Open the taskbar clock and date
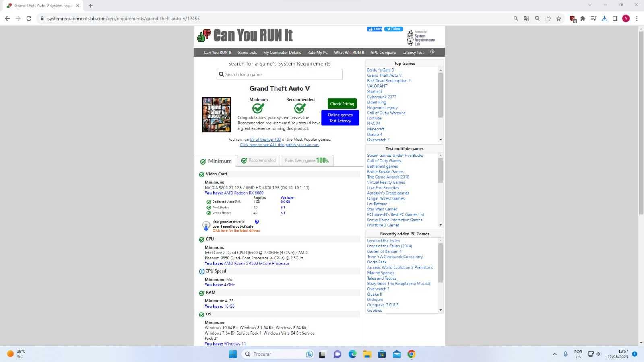The image size is (644, 362). pos(618,354)
